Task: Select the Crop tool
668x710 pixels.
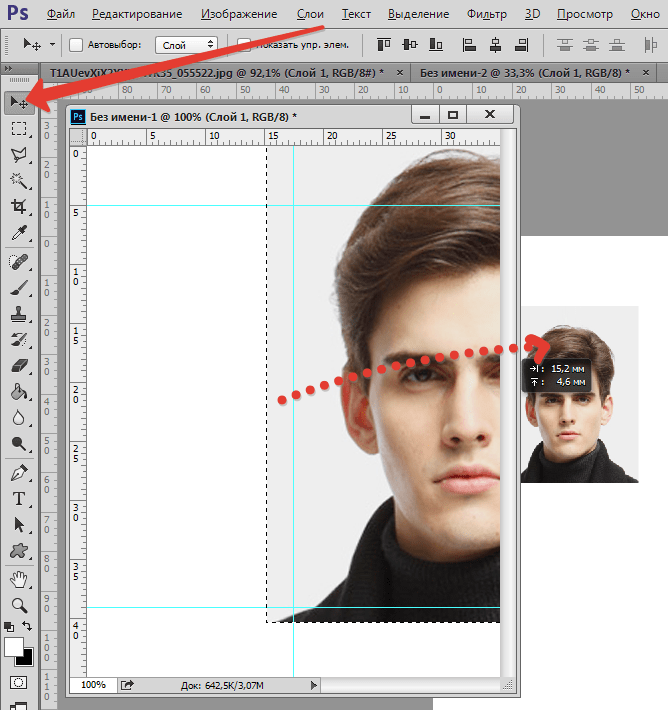Action: [19, 207]
